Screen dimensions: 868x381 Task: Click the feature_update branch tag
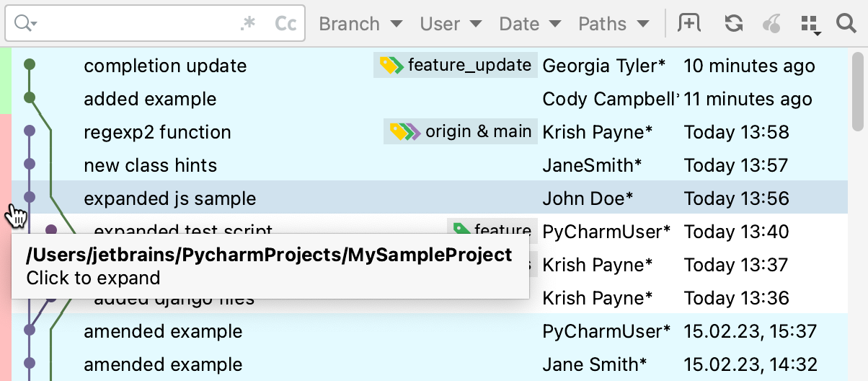pyautogui.click(x=456, y=66)
